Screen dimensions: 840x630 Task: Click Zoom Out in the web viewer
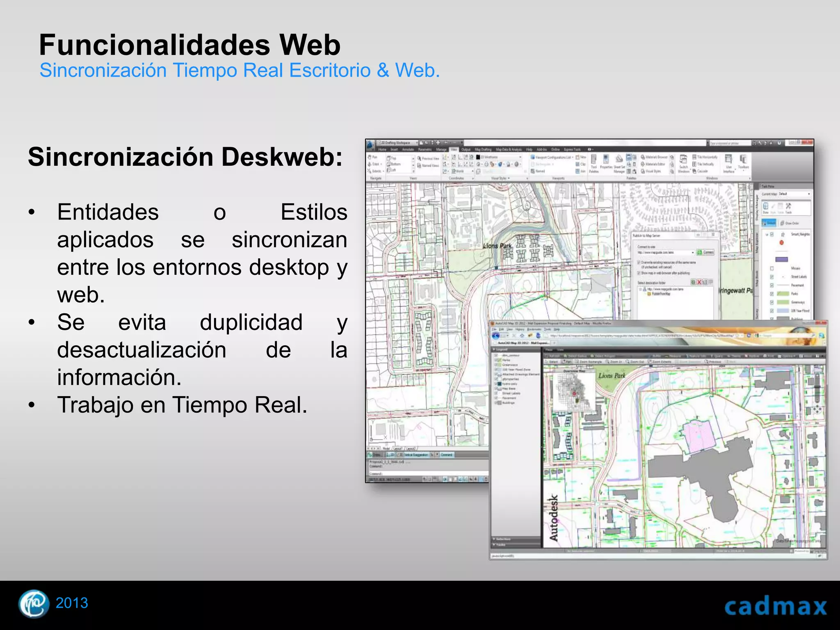(635, 362)
